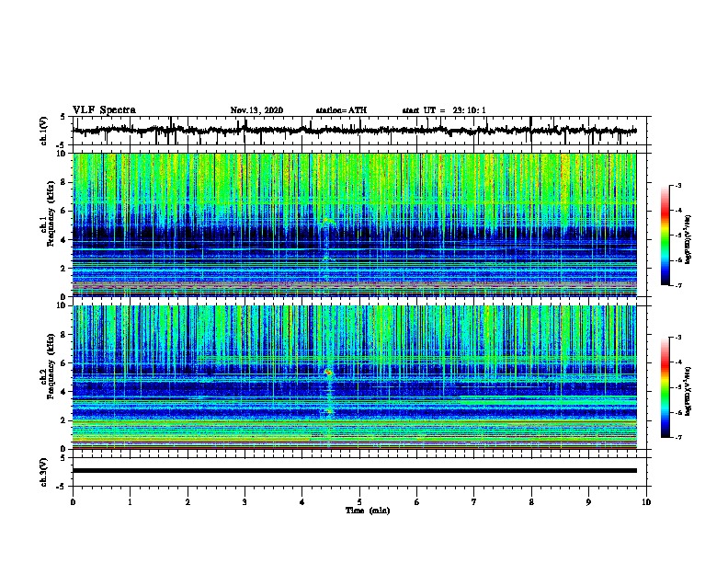Click the "ch.3(V)" axis label
This screenshot has height=563, width=728.
tap(44, 472)
